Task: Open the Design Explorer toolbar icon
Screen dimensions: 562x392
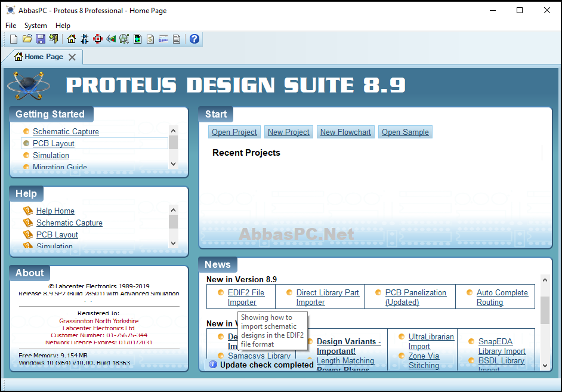Action: (124, 39)
